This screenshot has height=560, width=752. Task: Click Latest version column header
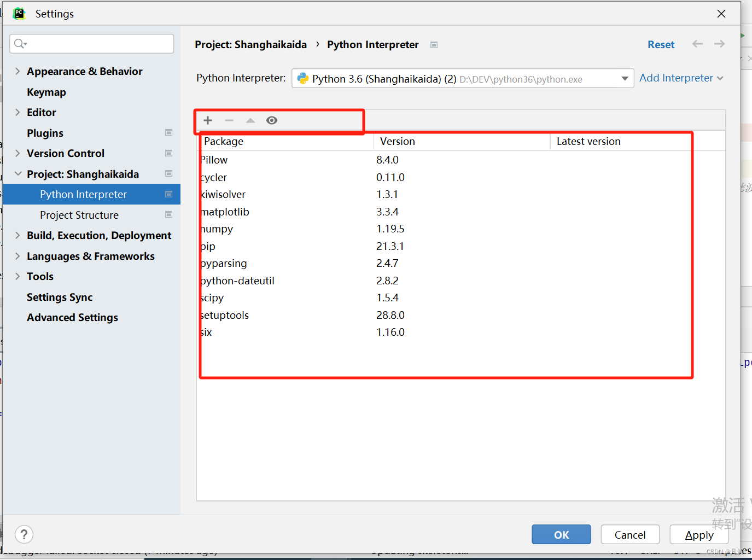tap(638, 141)
